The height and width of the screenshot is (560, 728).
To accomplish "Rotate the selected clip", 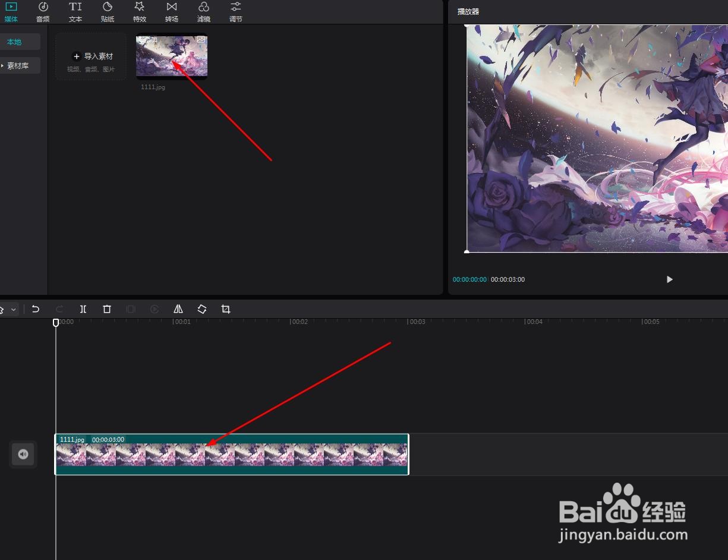I will point(202,309).
